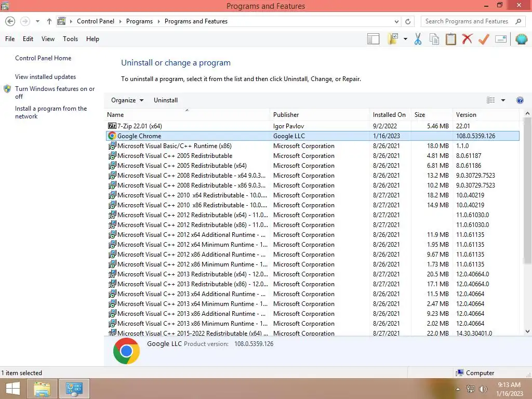Click the preview pane layout icon
This screenshot has height=399, width=532.
pos(373,39)
